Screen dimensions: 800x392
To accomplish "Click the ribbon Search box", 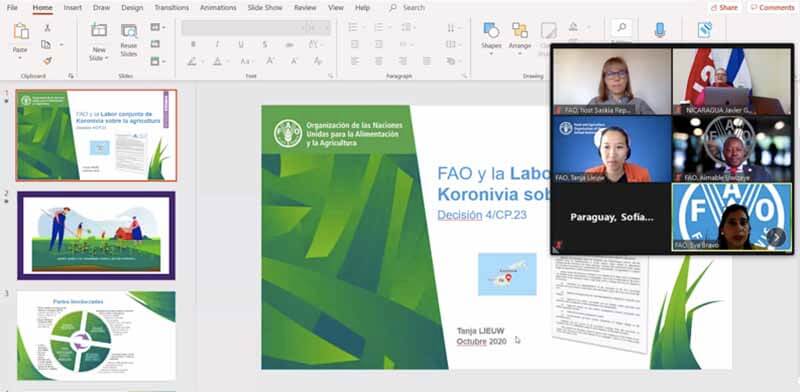I will coord(407,8).
